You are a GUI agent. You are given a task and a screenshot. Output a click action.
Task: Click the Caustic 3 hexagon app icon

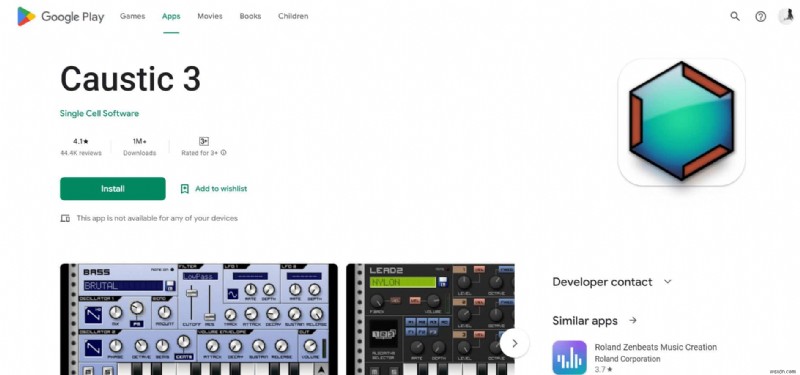pyautogui.click(x=681, y=121)
